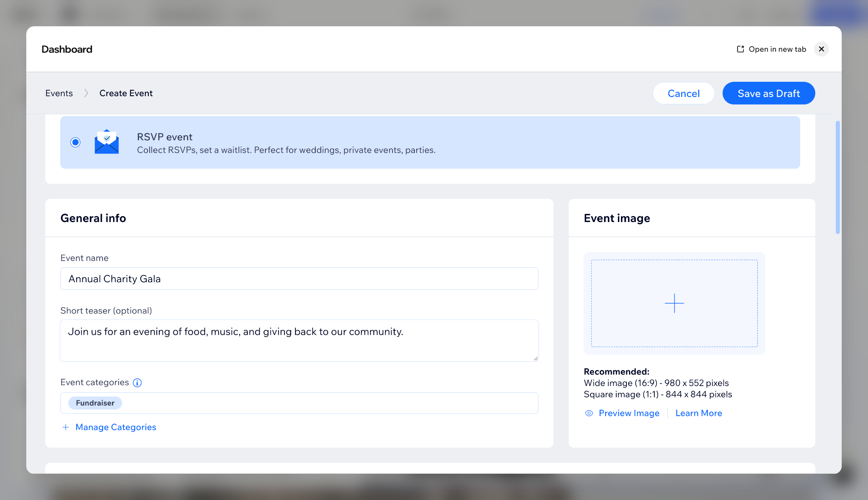Image resolution: width=868 pixels, height=500 pixels.
Task: Preview the event image
Action: [x=629, y=413]
